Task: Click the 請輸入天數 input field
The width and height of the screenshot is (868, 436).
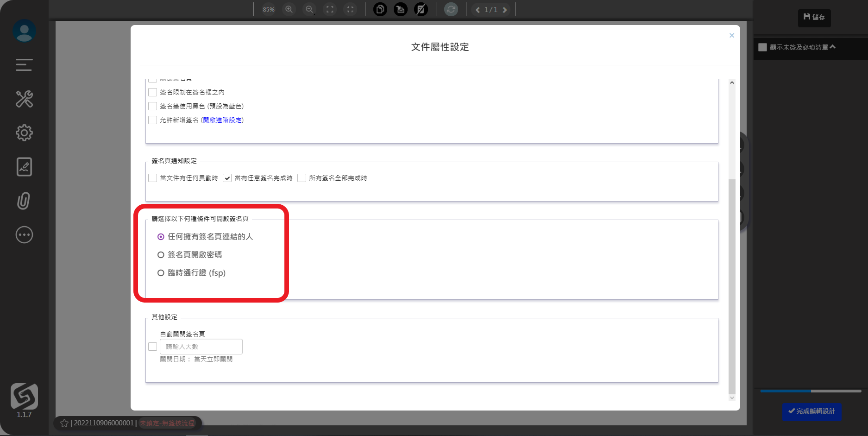Action: pos(201,347)
